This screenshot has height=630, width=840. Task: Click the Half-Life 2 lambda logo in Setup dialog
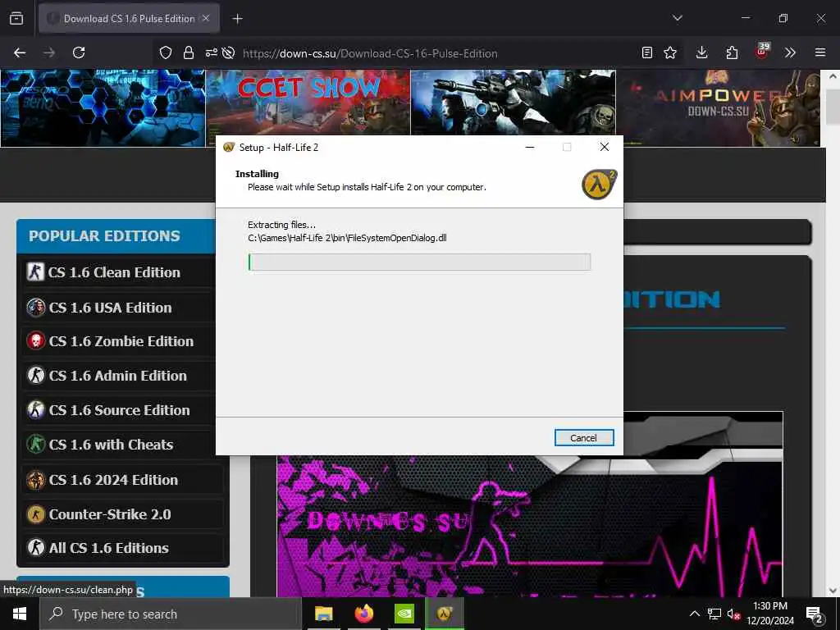point(600,184)
